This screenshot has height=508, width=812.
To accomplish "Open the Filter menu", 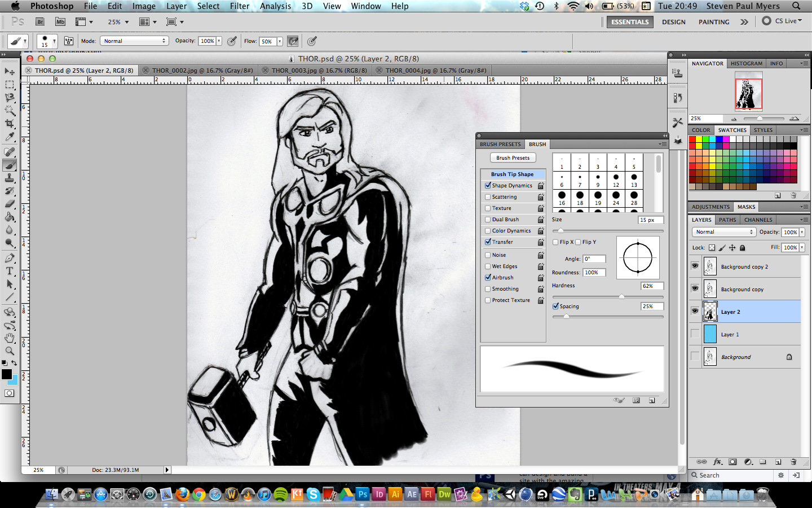I will [240, 6].
